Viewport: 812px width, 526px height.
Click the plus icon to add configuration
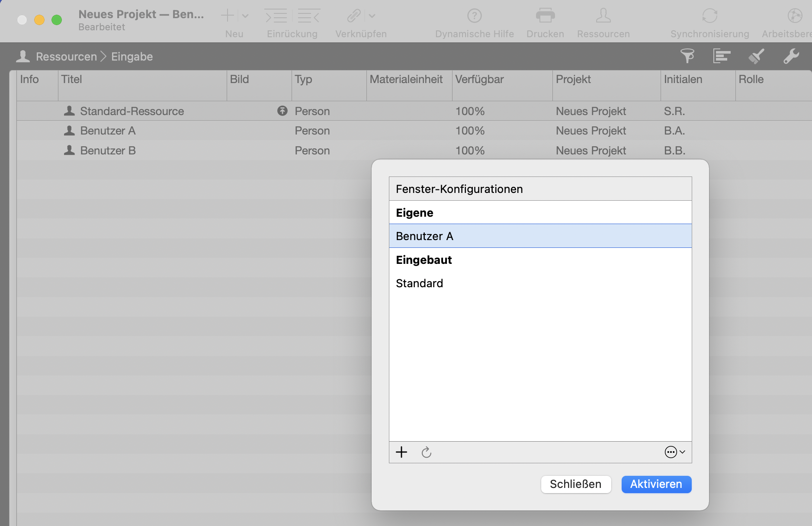coord(401,452)
